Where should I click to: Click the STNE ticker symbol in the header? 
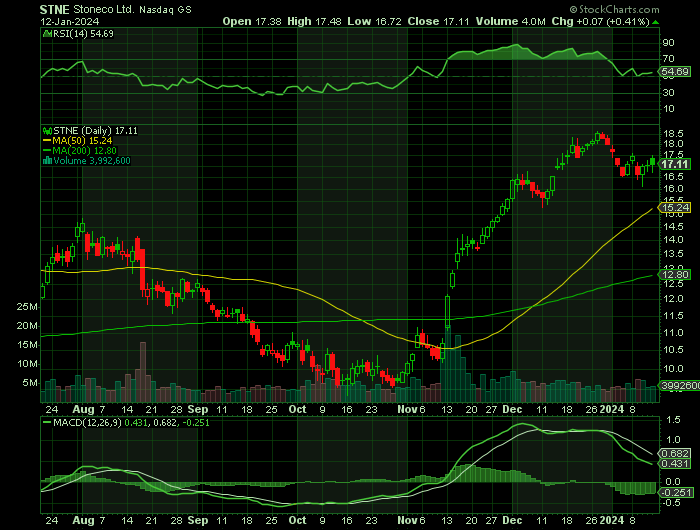(x=54, y=9)
